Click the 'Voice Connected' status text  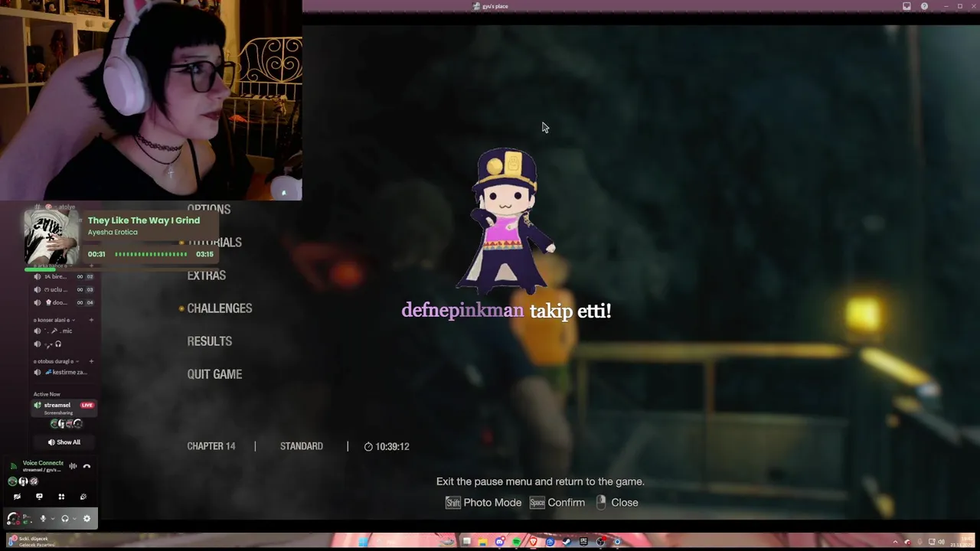click(x=43, y=463)
